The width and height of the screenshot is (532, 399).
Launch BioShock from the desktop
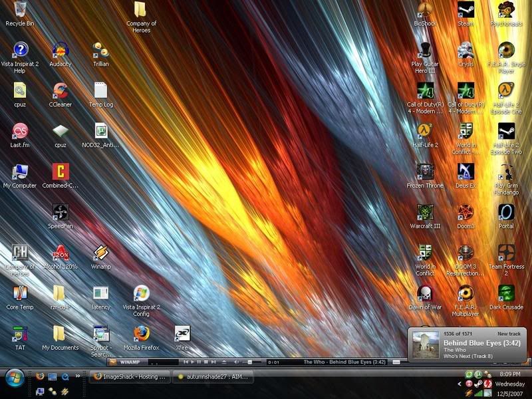tap(425, 13)
